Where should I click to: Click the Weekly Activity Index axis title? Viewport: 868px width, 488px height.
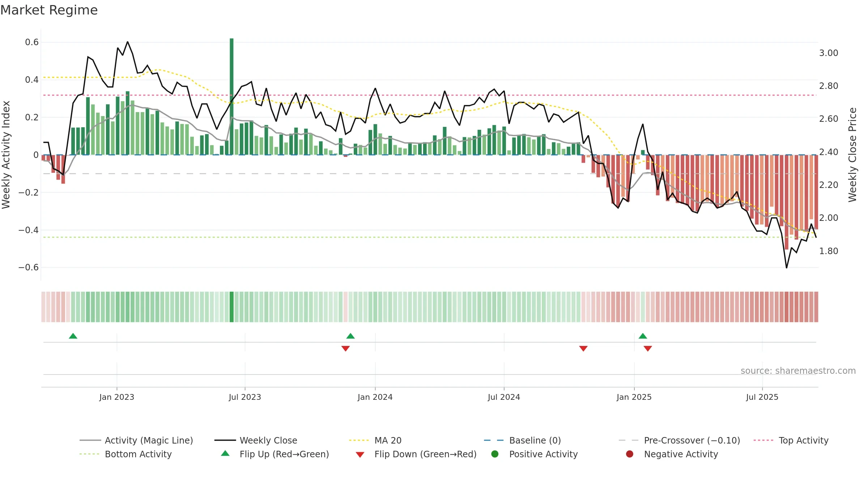pos(6,155)
